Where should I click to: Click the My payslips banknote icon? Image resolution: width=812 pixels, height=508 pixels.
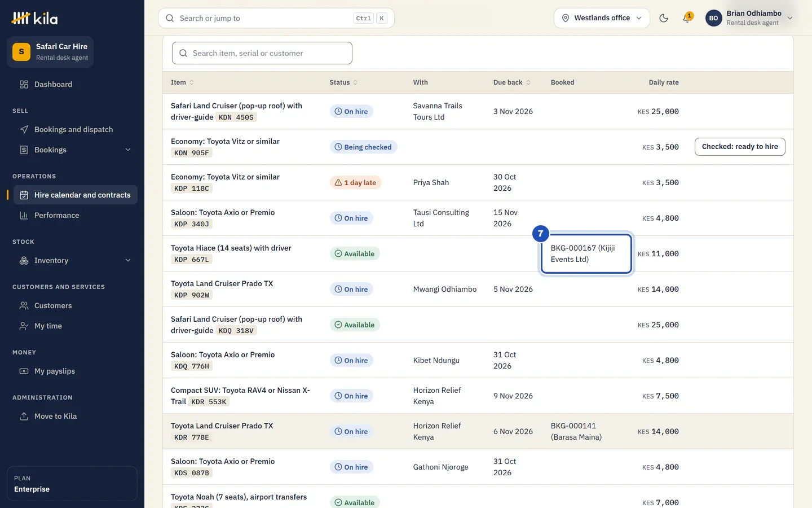point(24,371)
